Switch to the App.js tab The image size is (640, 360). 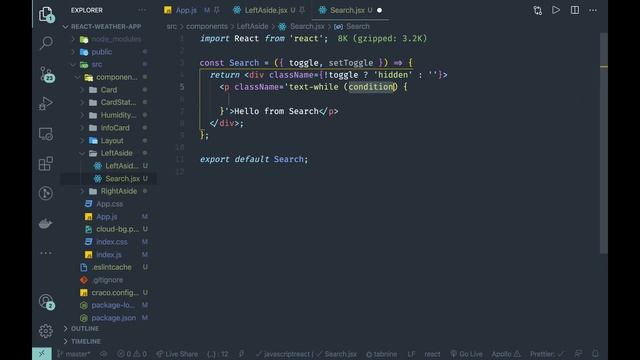(x=186, y=10)
